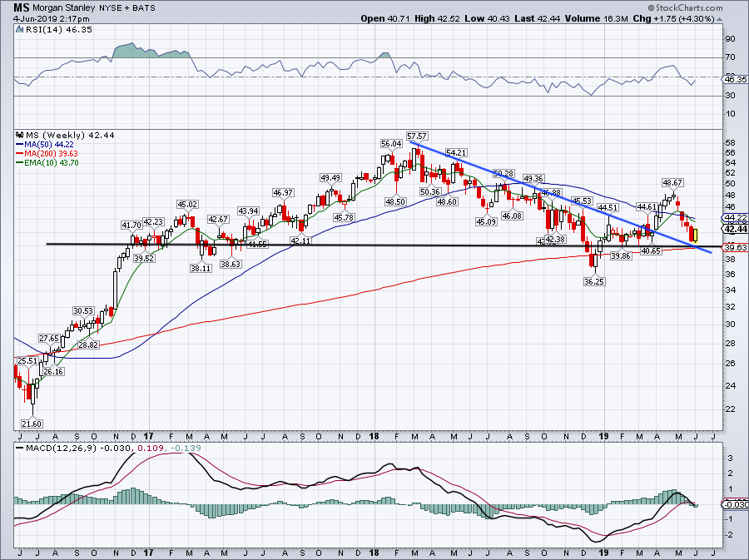Click the 45.02 price label
749x560 pixels.
click(x=187, y=205)
